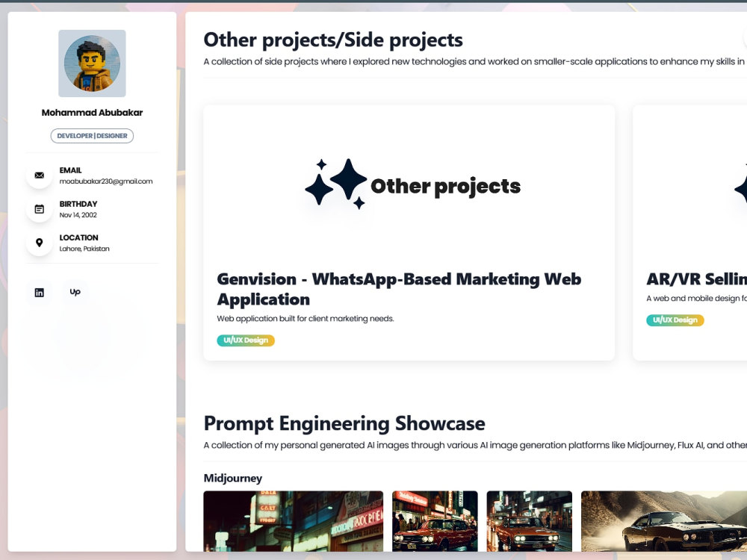Click the email envelope icon
Viewport: 747px width, 560px height.
coord(39,175)
